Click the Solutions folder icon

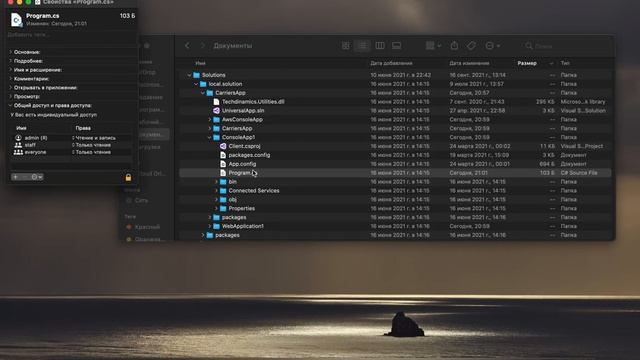click(x=196, y=75)
